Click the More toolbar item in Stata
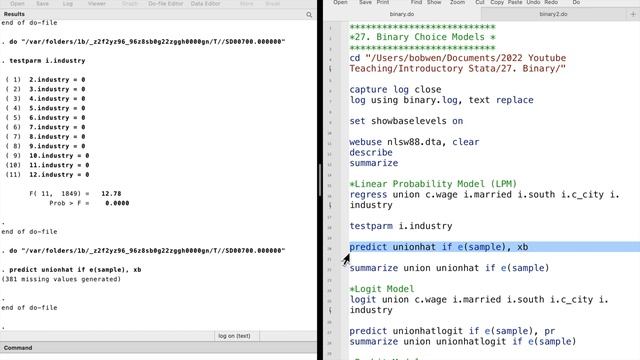The width and height of the screenshot is (640, 360). [247, 3]
